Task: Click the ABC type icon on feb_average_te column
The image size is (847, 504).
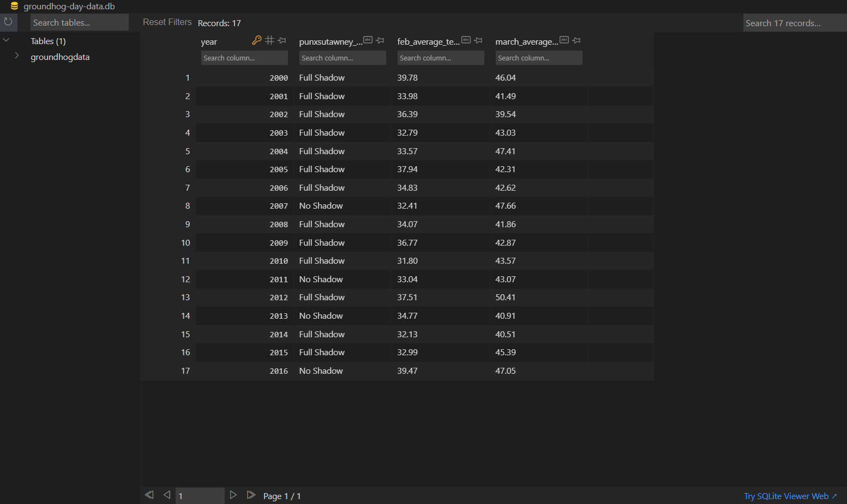Action: click(x=466, y=39)
